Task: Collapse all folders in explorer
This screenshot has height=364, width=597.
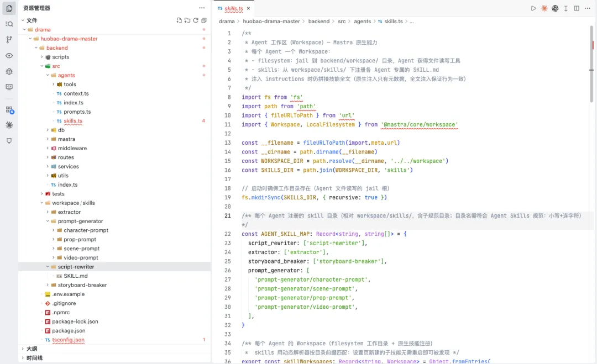Action: pyautogui.click(x=204, y=20)
